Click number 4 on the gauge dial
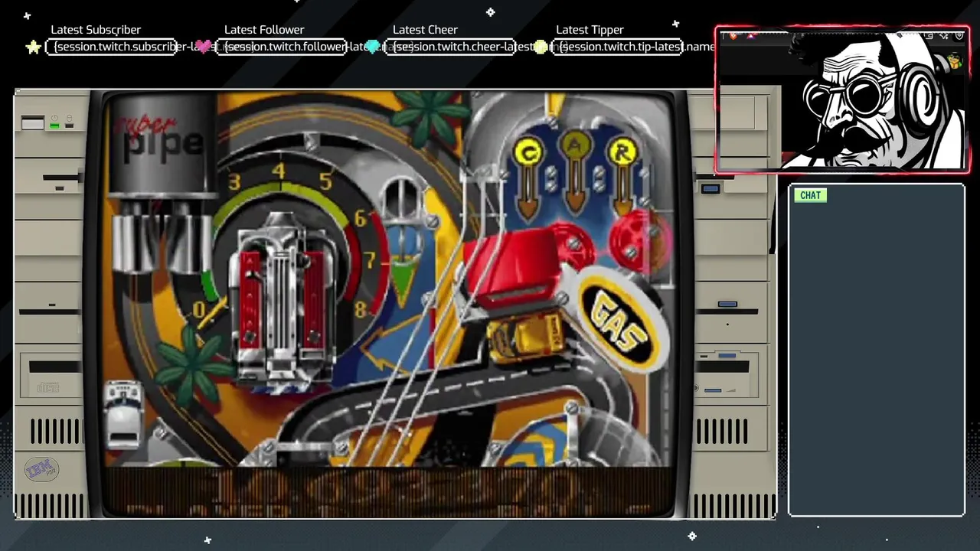 [x=279, y=171]
